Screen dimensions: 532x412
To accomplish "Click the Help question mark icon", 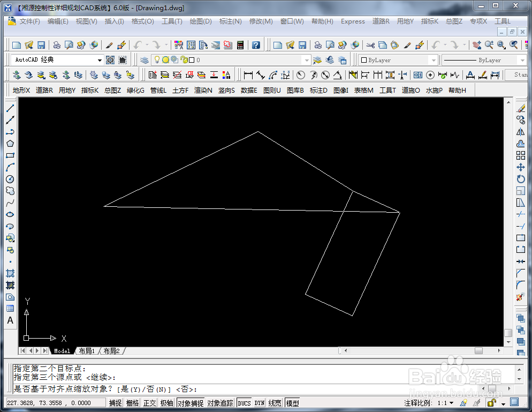I will pos(256,45).
